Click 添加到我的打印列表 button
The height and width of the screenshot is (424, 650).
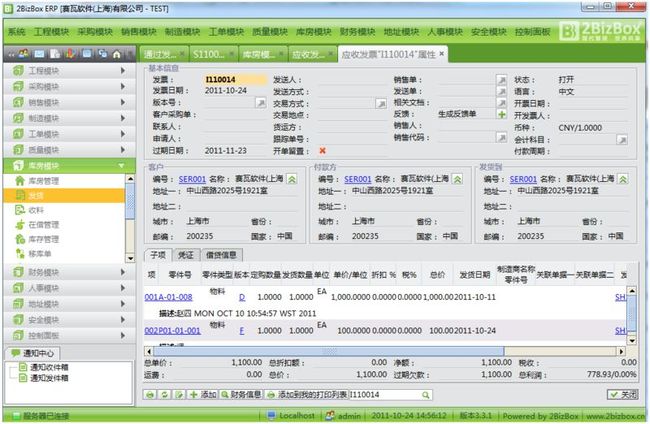(x=307, y=395)
